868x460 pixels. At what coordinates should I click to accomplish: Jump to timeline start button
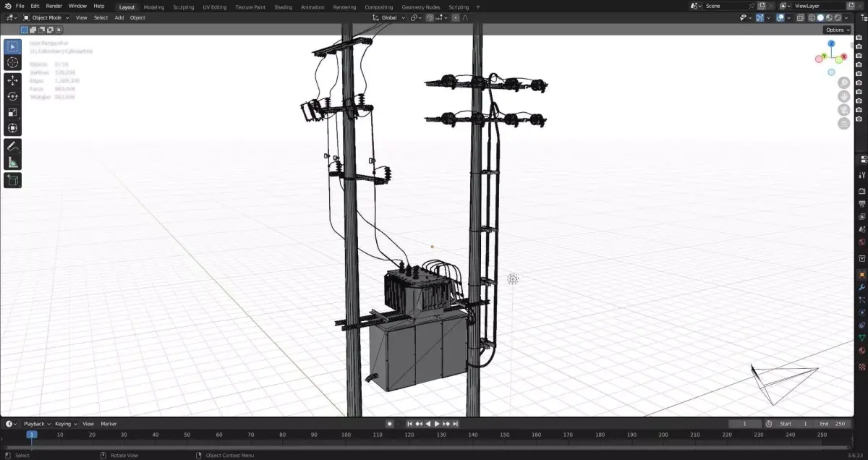pos(409,424)
